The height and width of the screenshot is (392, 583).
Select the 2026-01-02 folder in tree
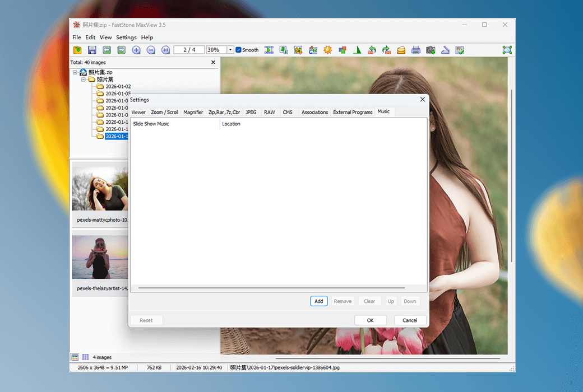118,87
